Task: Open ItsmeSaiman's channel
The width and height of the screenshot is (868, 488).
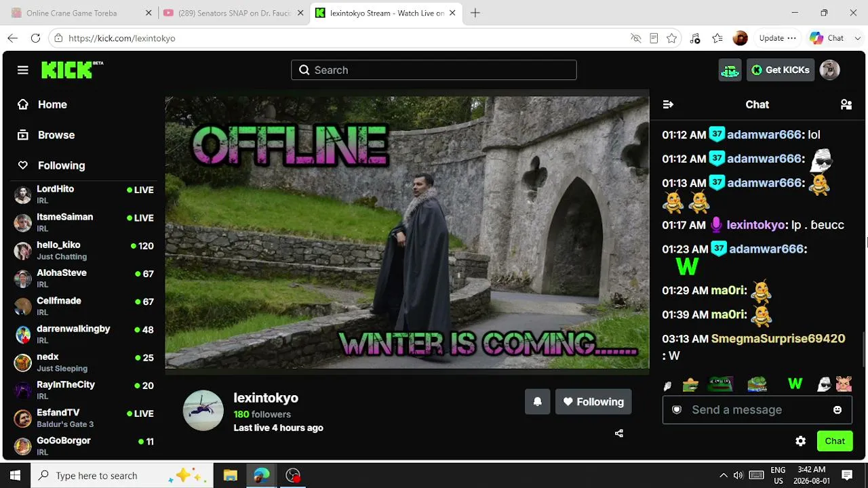Action: click(84, 222)
